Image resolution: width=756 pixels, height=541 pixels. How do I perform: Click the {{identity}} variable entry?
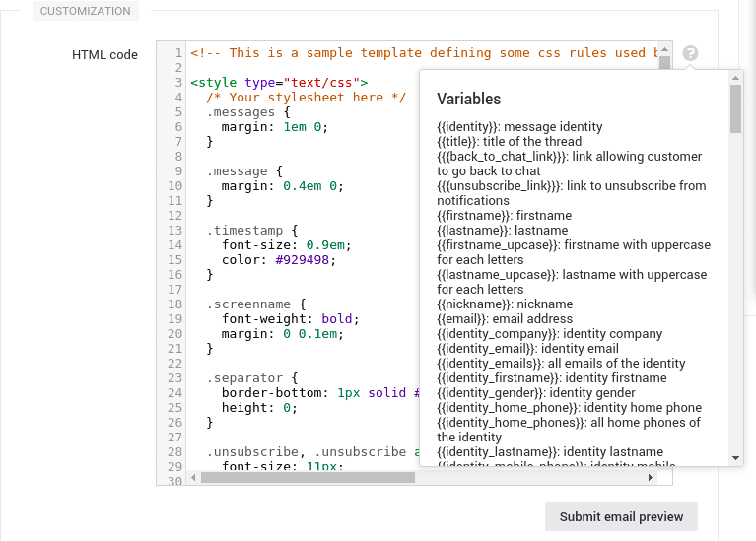[x=519, y=127]
